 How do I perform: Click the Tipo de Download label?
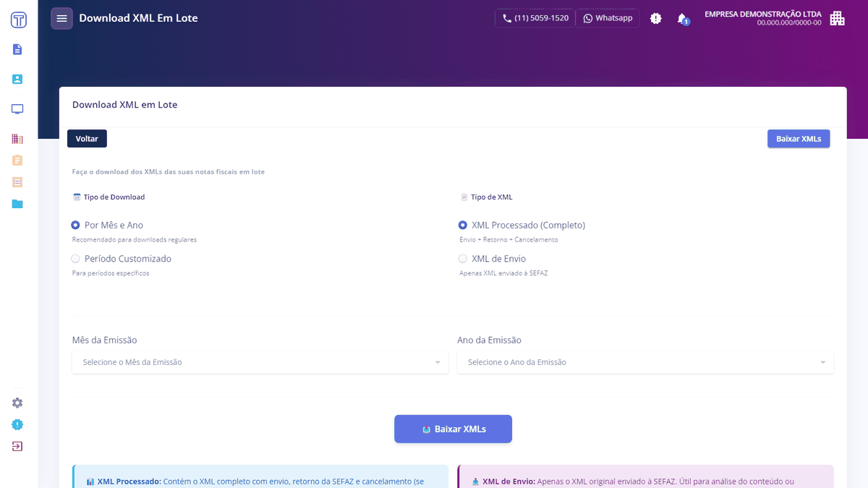114,197
